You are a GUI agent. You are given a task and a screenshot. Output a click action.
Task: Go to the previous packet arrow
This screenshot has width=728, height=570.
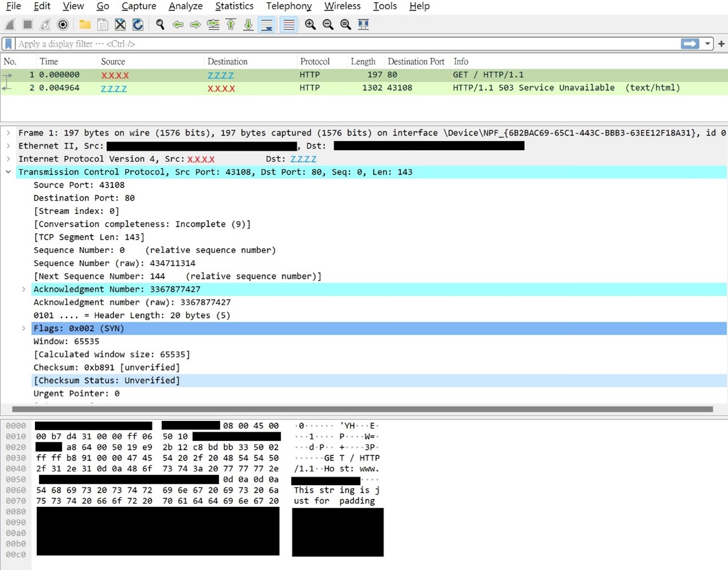[178, 25]
